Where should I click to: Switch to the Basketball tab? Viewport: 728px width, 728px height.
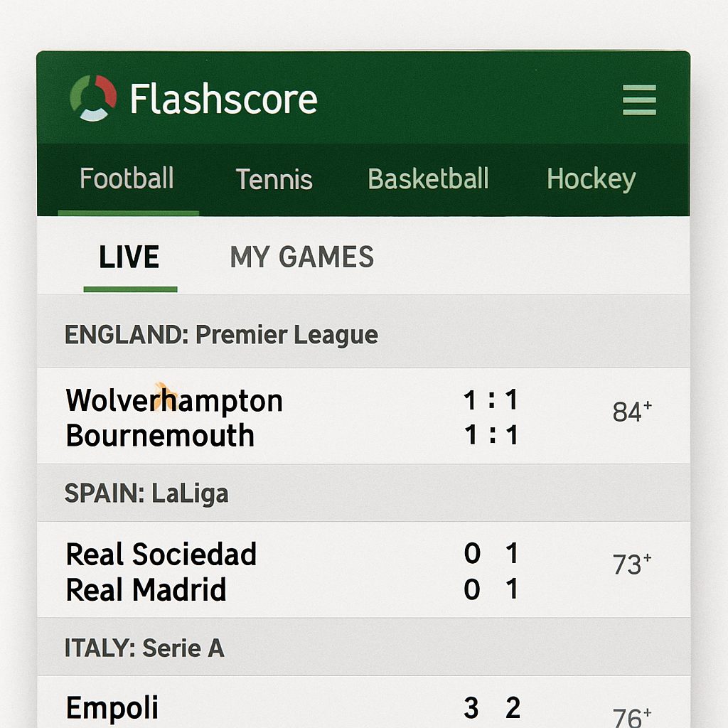[x=427, y=180]
